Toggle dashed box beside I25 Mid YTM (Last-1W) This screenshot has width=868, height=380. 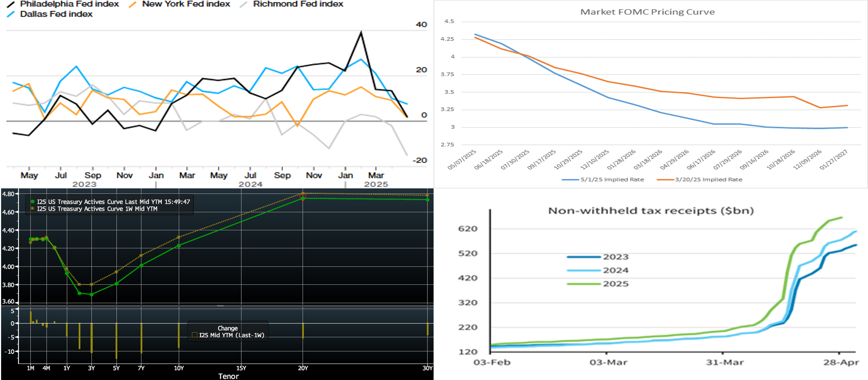194,335
